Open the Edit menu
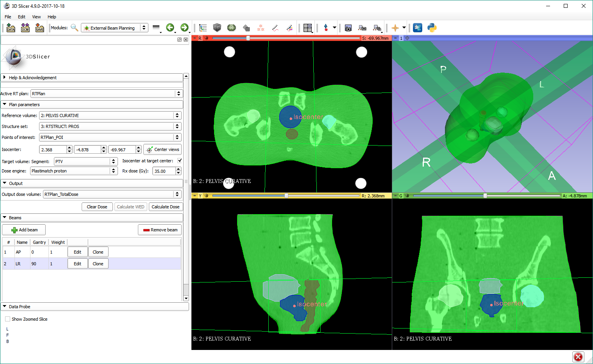The height and width of the screenshot is (364, 593). pos(21,17)
